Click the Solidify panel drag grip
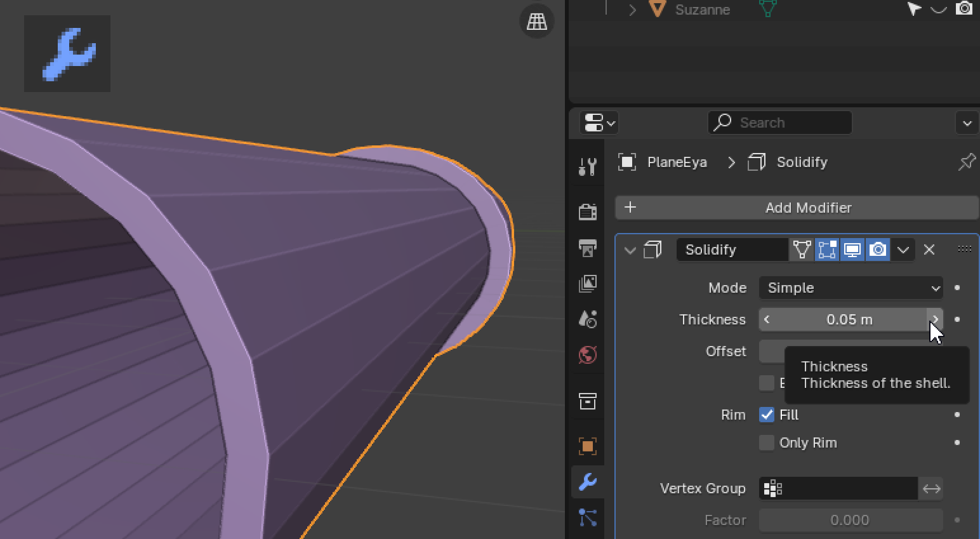This screenshot has height=539, width=980. point(965,249)
